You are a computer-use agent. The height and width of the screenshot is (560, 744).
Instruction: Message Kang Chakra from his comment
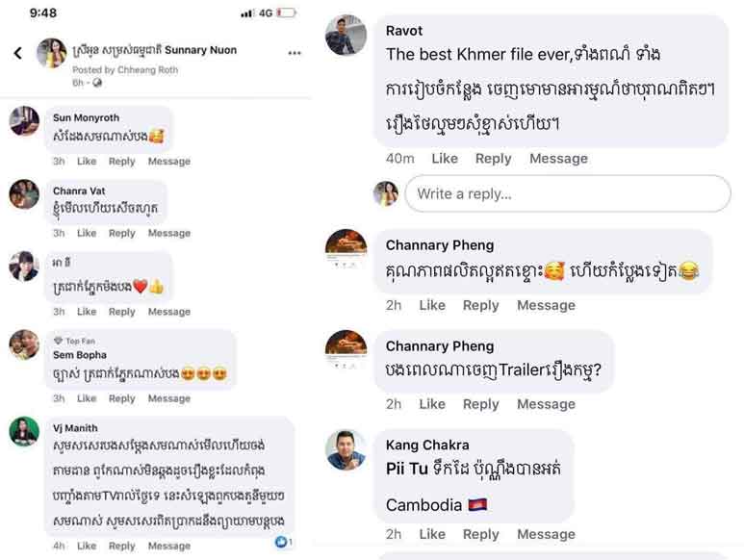pos(546,534)
